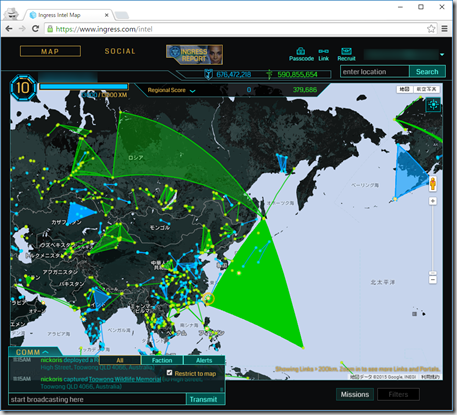Screen dimensions: 457x415
Task: Open the Recruit envelope icon
Action: click(x=346, y=51)
